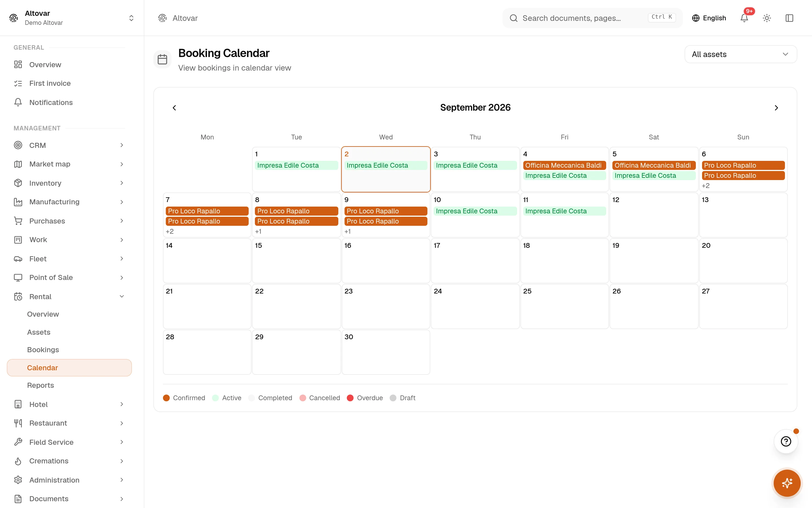Click the Altovar fingerprint logo in sidebar header
Viewport: 812px width, 508px height.
point(14,18)
